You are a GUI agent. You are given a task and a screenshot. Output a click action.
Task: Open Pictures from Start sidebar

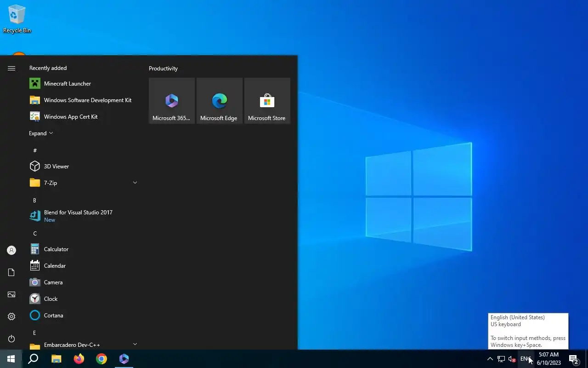pos(11,294)
